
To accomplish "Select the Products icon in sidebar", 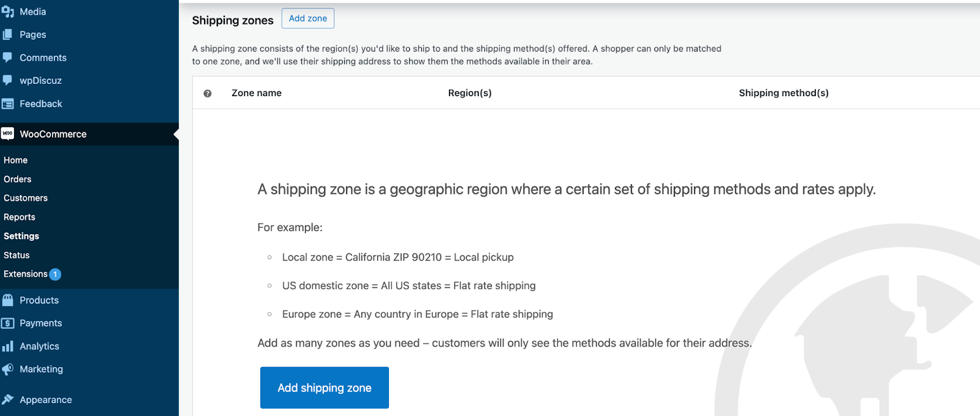I will click(x=8, y=300).
